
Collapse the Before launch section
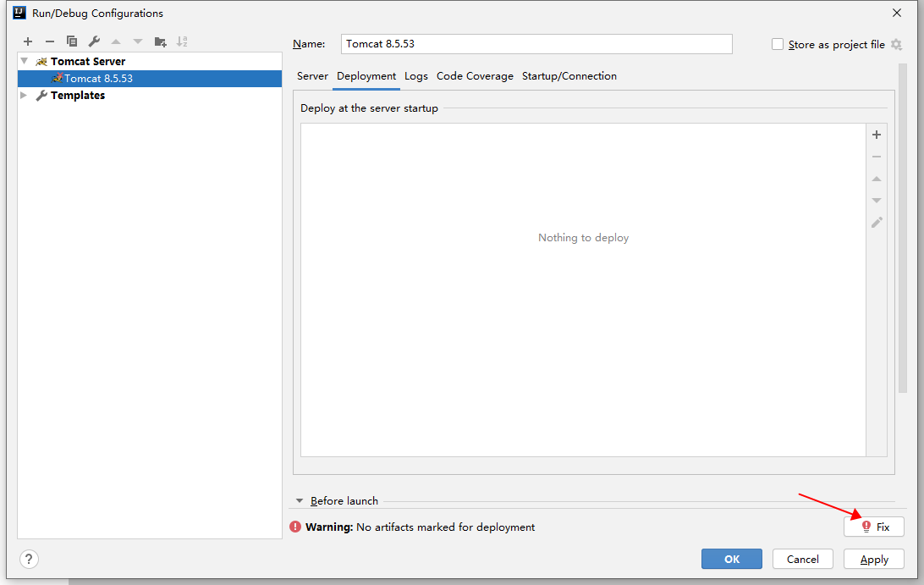(300, 500)
